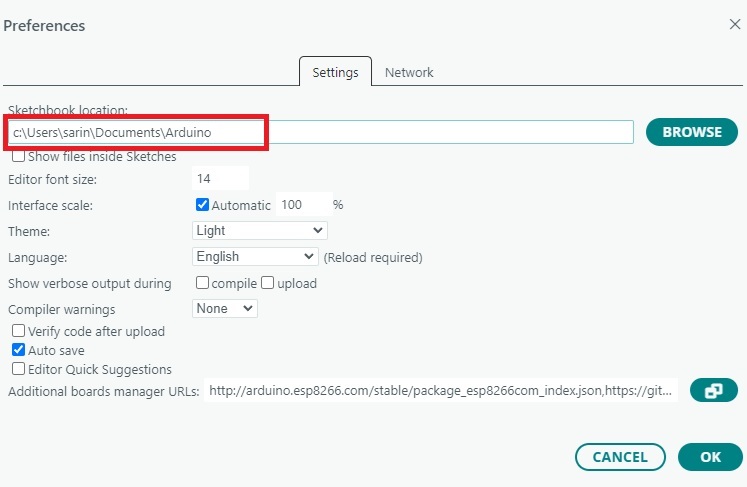Tick Verify code after upload
This screenshot has width=747, height=487.
pyautogui.click(x=19, y=331)
